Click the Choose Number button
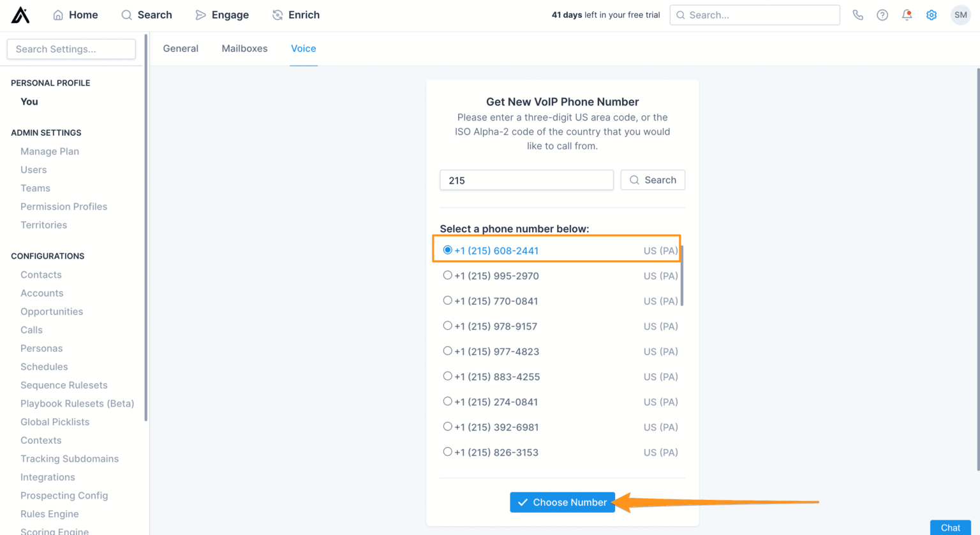 tap(562, 502)
